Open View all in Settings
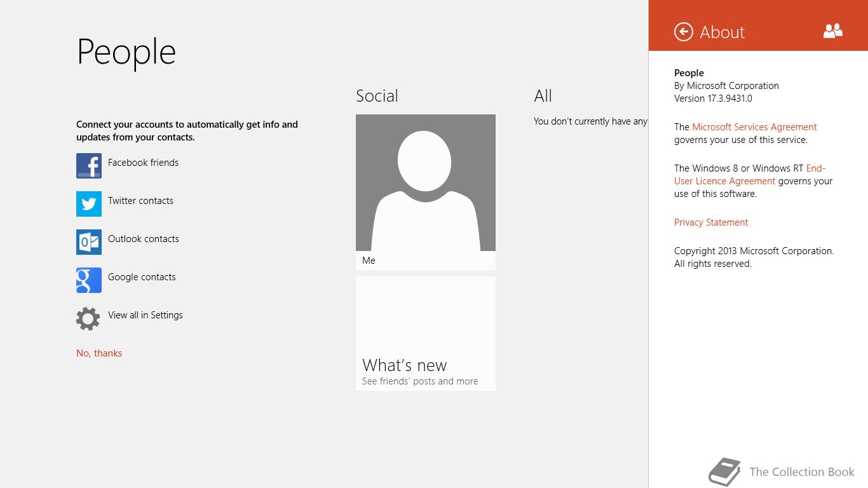 (x=146, y=315)
